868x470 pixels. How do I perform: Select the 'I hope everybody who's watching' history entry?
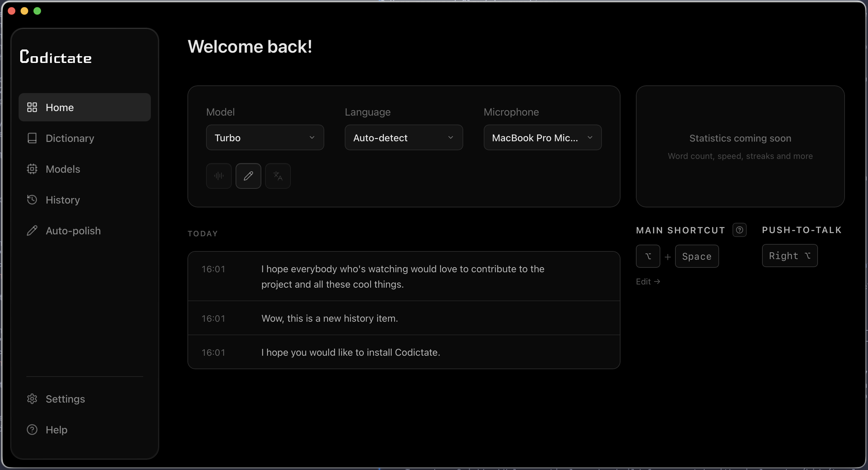click(404, 276)
